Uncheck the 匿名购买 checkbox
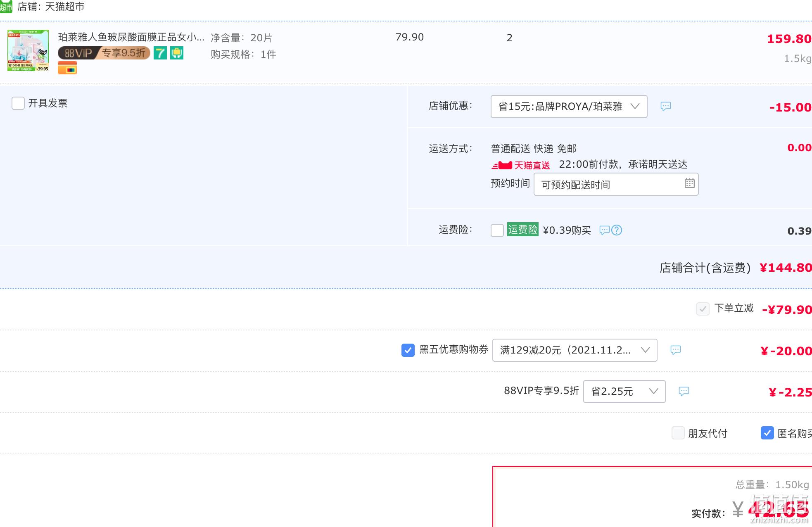Viewport: 812px width, 527px height. 767,433
